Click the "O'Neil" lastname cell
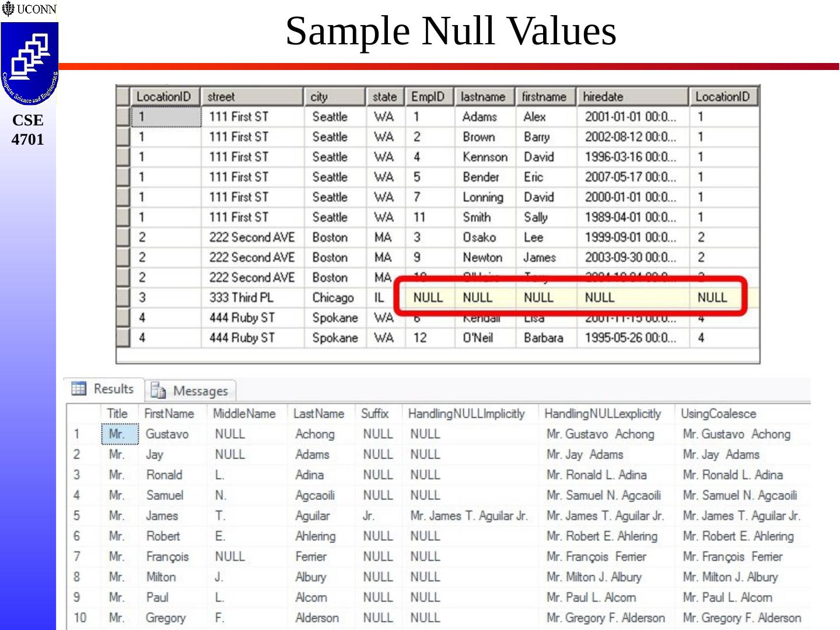This screenshot has height=630, width=840. (485, 338)
